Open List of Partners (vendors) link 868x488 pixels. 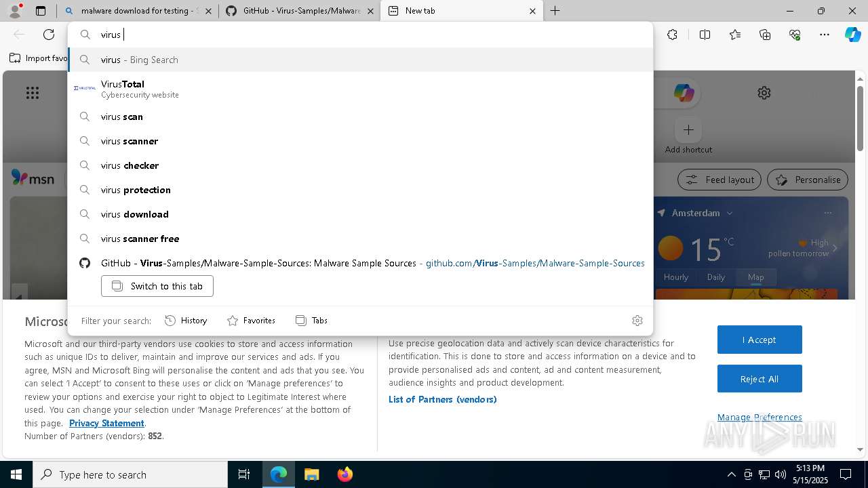pos(442,399)
